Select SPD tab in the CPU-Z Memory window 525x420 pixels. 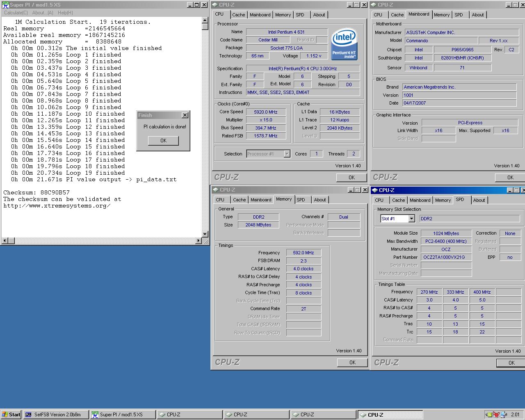(x=301, y=200)
